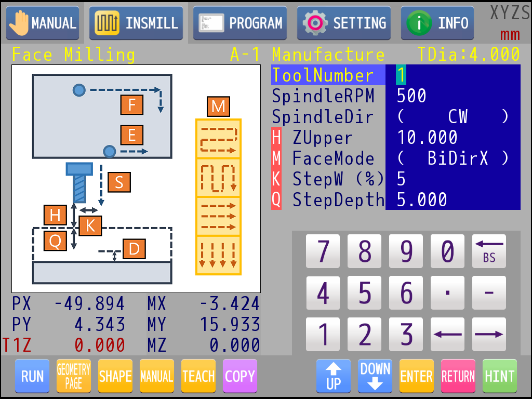Open the GEOMETRY PAGE

pos(74,376)
